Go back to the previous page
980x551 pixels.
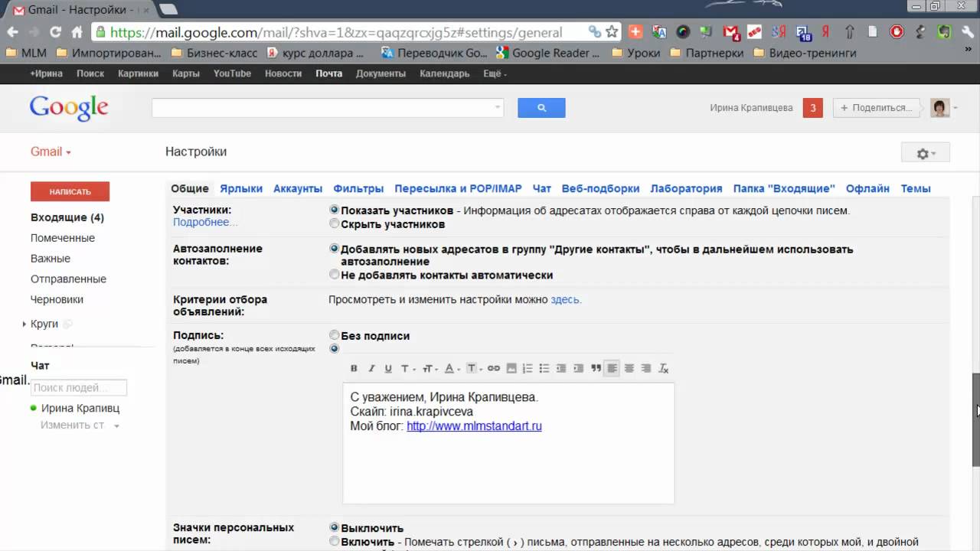point(12,32)
